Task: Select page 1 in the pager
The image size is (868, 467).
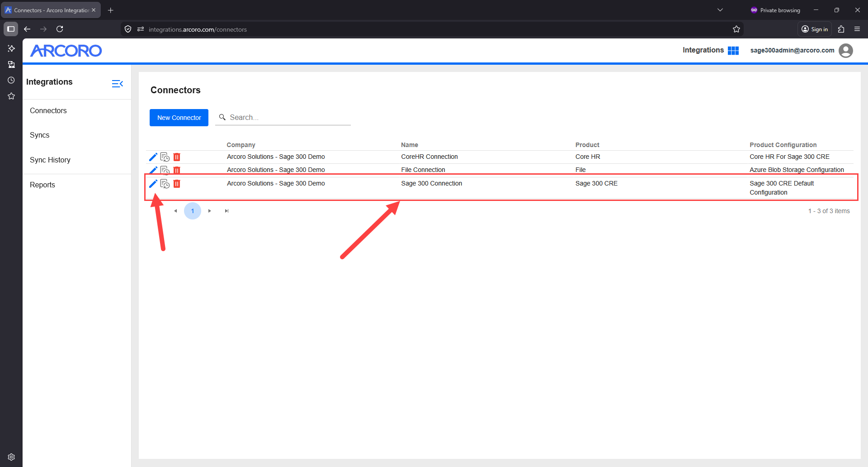Action: 193,211
